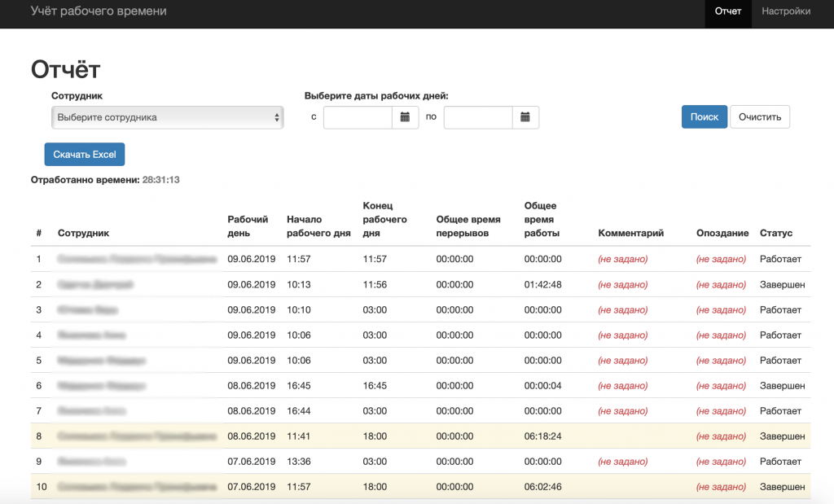Edit comment '(не задано)' in row 1
Viewport: 834px width, 504px height.
pyautogui.click(x=622, y=260)
